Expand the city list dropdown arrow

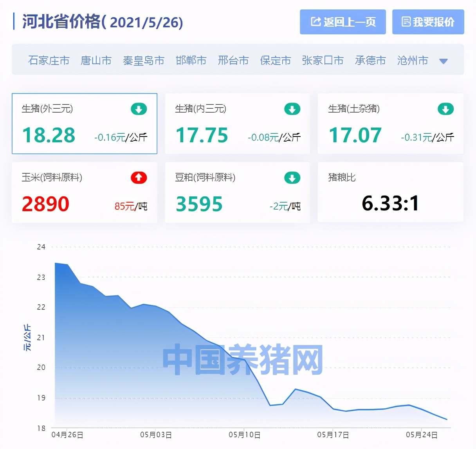tap(444, 61)
